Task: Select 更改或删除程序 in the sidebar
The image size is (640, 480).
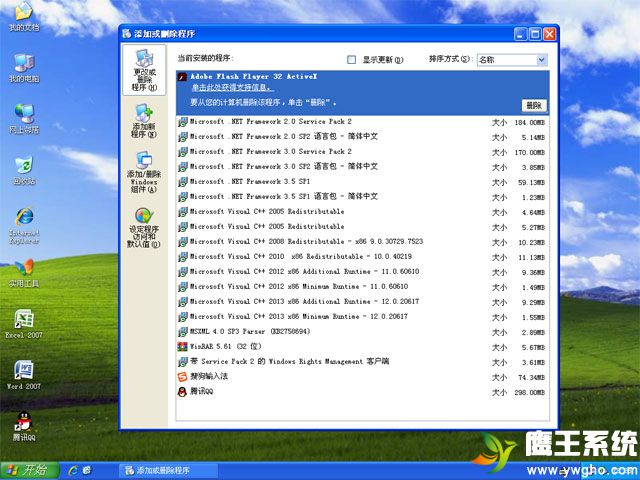Action: click(x=144, y=70)
